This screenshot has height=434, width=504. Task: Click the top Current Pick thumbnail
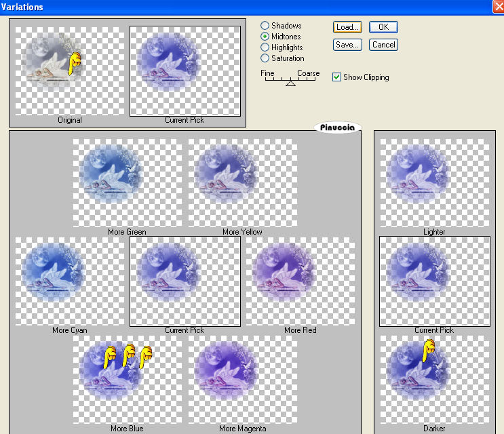click(185, 71)
